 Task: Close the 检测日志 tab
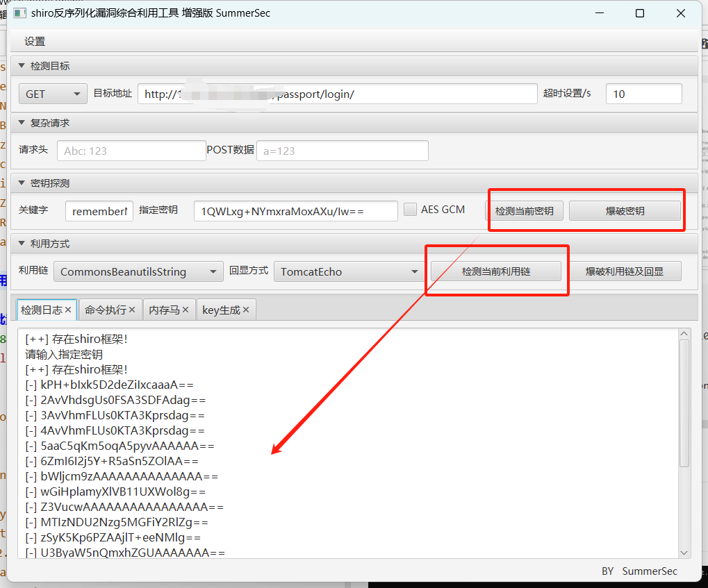68,310
